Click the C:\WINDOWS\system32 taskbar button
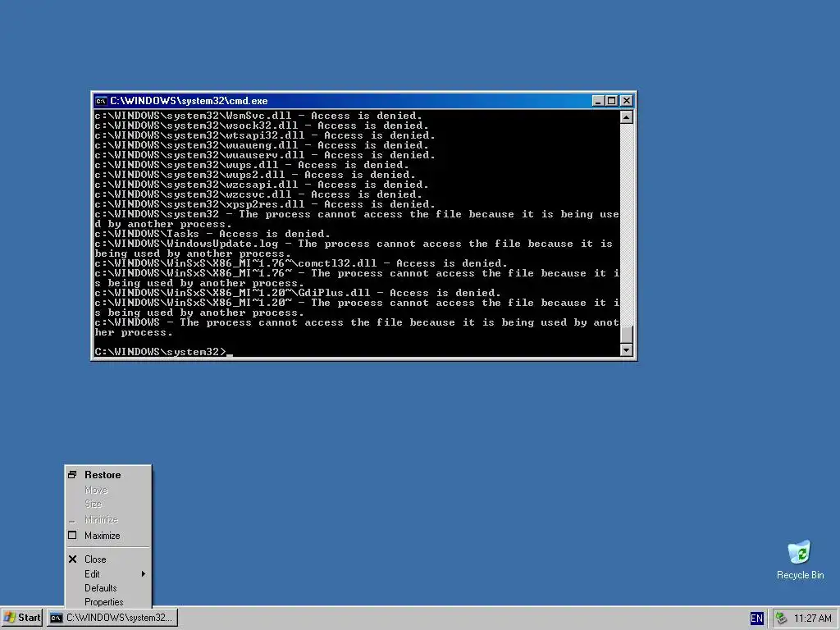840x630 pixels. (112, 618)
